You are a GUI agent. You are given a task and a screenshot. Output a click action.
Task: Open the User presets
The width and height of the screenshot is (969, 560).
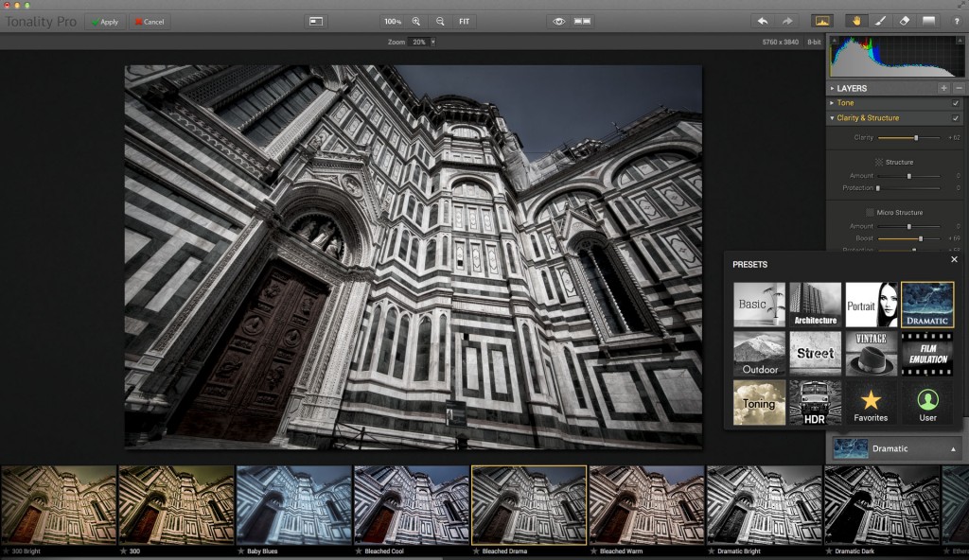(927, 405)
